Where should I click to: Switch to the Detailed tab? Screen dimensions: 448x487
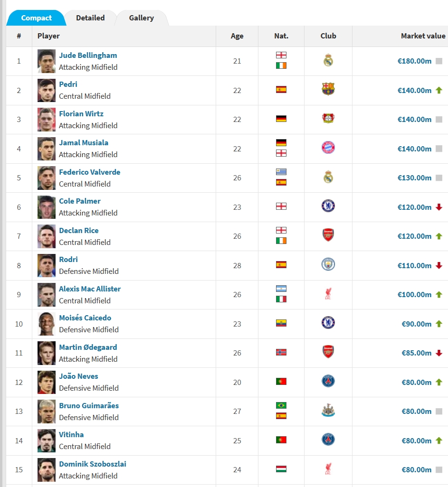coord(90,18)
